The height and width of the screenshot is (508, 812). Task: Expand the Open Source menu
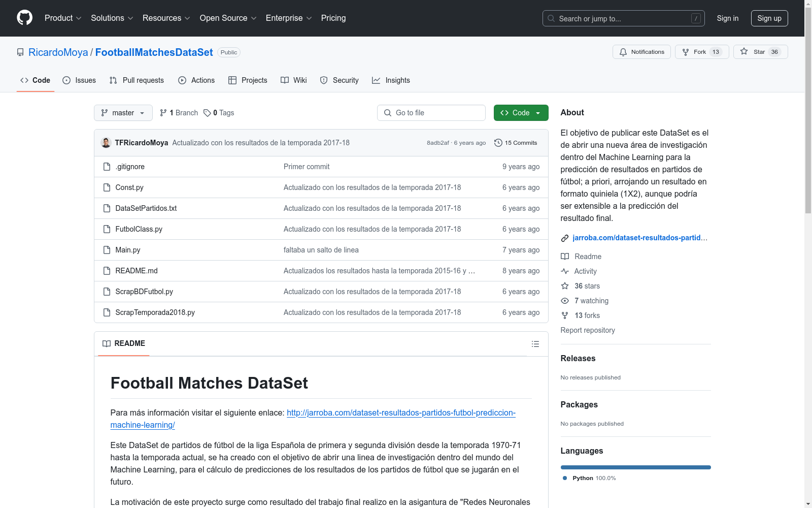[228, 18]
